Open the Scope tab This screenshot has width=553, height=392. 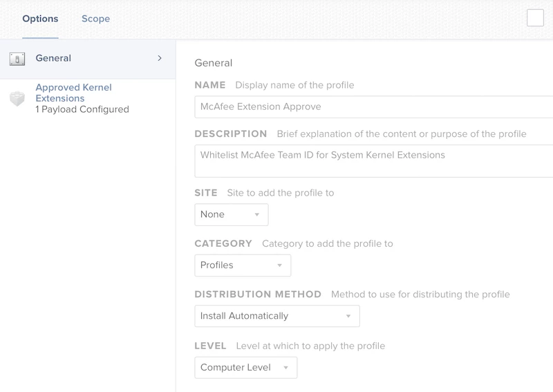(95, 19)
